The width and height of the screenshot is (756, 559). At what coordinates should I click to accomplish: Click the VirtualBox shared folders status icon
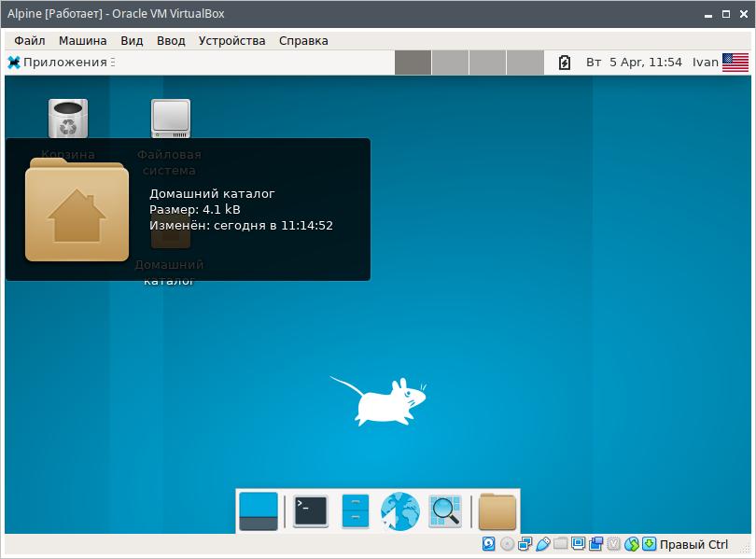(x=560, y=543)
